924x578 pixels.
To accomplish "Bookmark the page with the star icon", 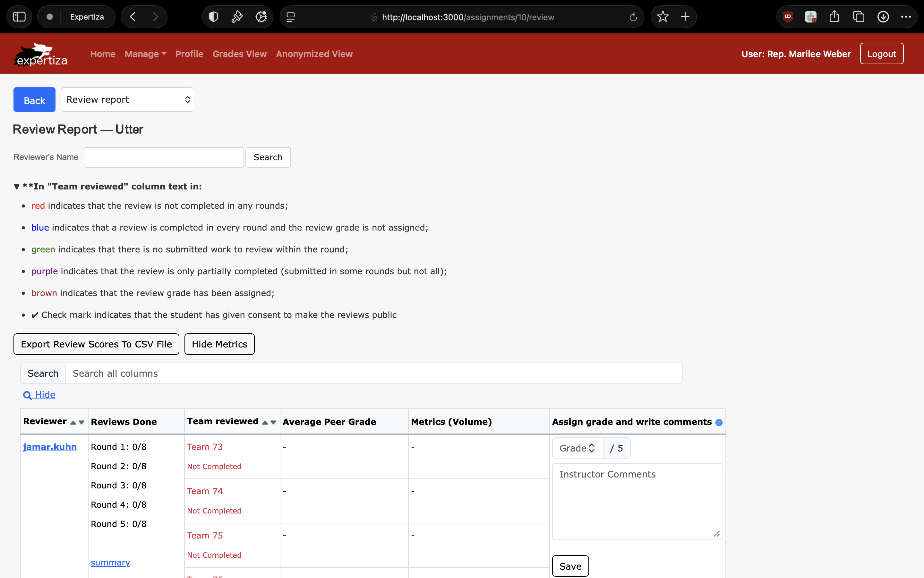I will click(x=663, y=17).
